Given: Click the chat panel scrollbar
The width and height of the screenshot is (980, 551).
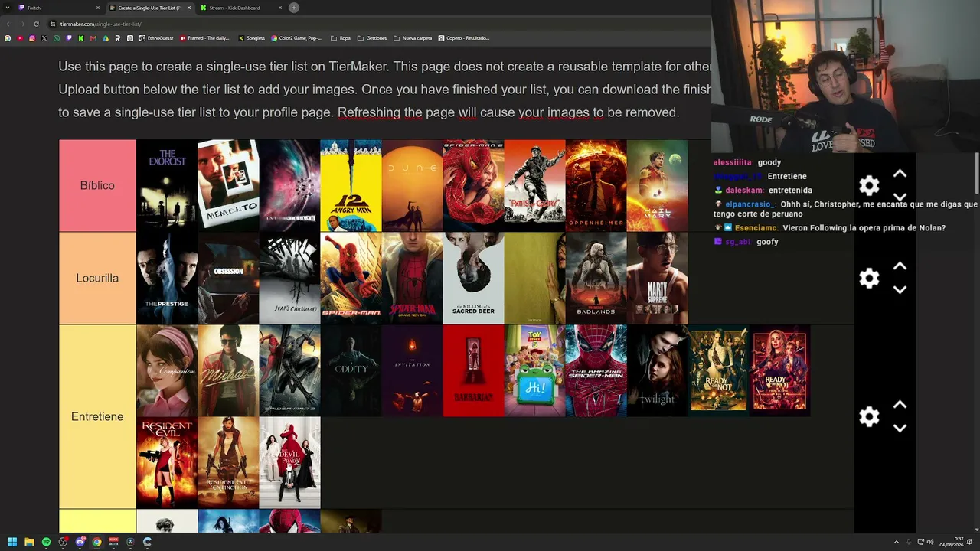Looking at the screenshot, I should [x=976, y=174].
